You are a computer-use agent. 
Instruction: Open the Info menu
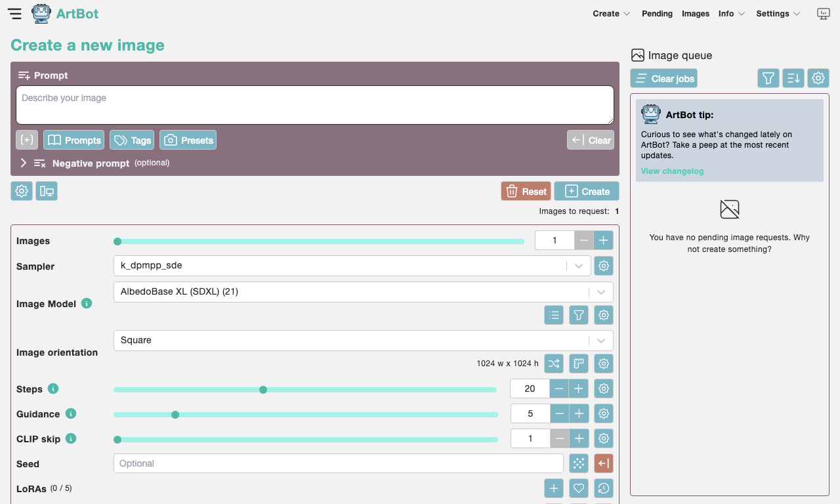point(732,14)
